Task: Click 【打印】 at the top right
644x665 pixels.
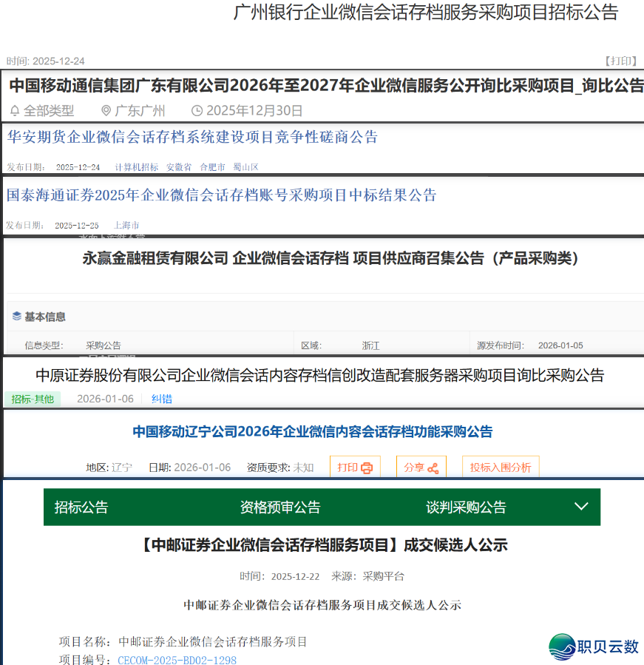Action: click(x=620, y=61)
